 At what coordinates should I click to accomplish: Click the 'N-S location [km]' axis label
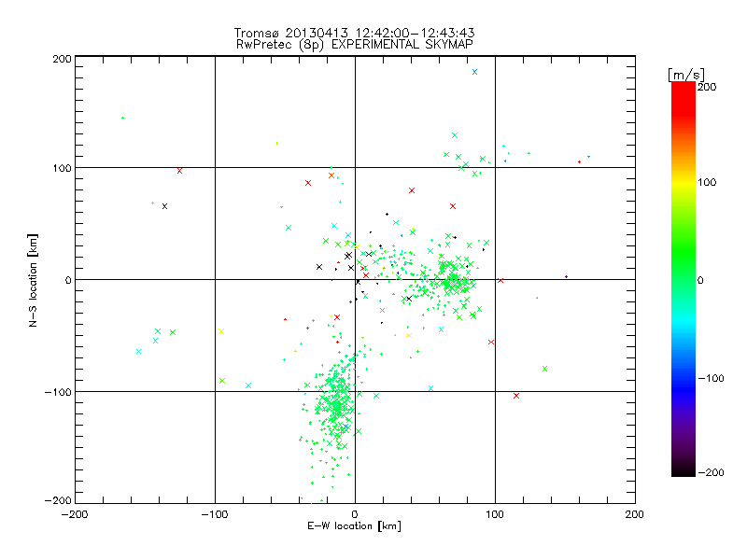click(x=33, y=280)
